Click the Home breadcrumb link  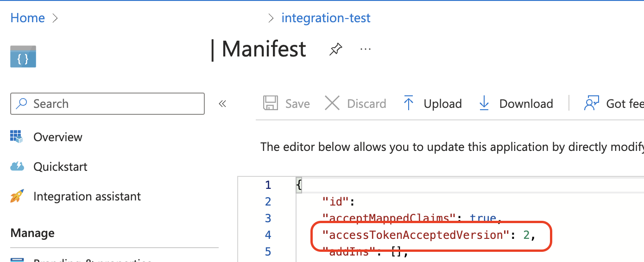pyautogui.click(x=27, y=18)
